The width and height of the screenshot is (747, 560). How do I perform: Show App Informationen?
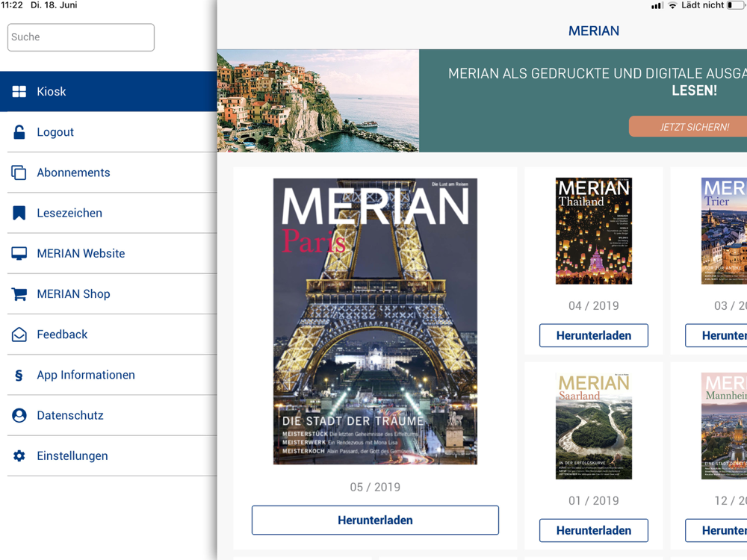click(108, 375)
